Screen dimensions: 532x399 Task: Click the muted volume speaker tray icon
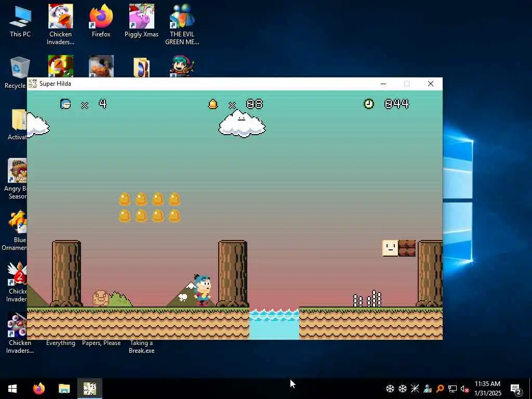pyautogui.click(x=464, y=389)
